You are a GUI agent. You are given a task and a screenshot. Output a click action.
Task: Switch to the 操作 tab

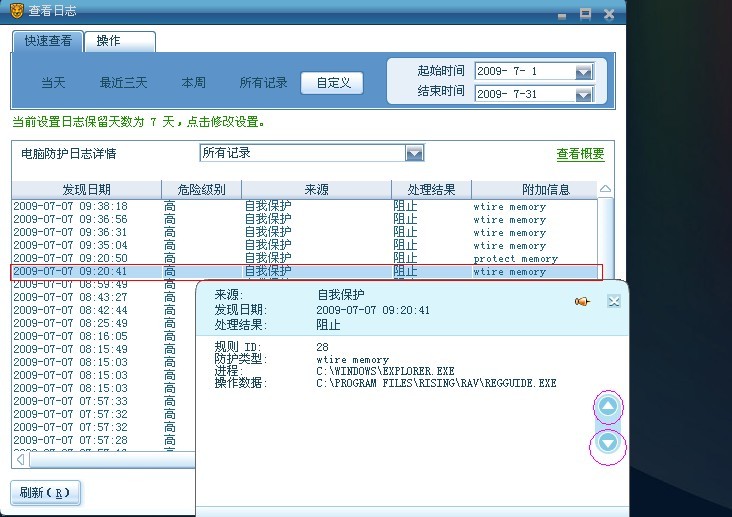point(120,41)
